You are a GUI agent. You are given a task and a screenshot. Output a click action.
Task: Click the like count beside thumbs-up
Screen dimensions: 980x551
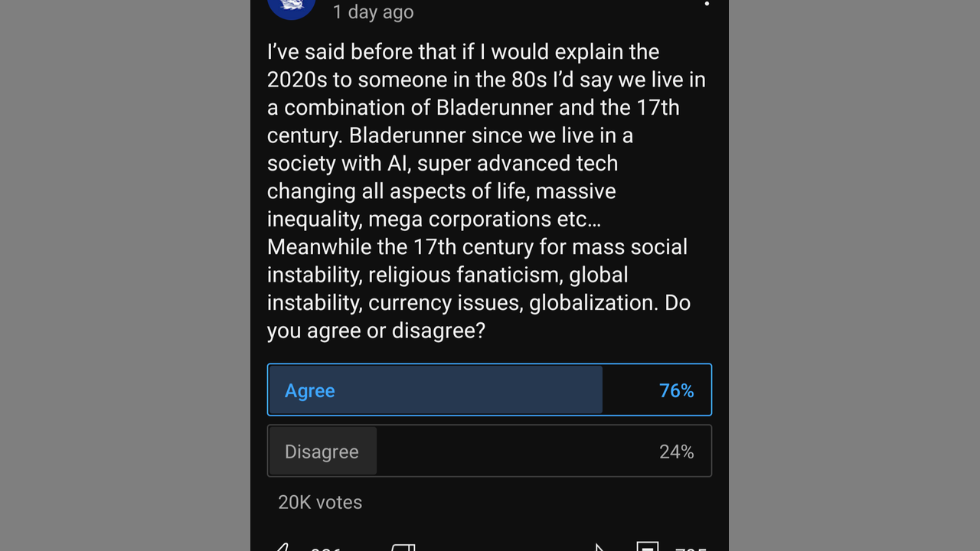tap(325, 549)
